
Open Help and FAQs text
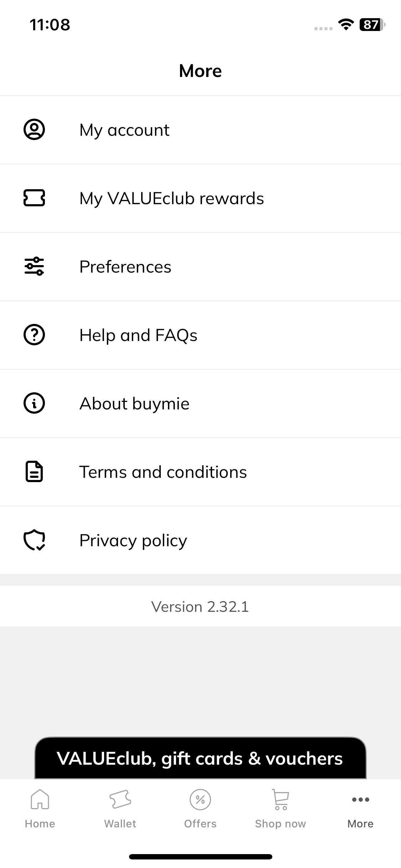138,335
